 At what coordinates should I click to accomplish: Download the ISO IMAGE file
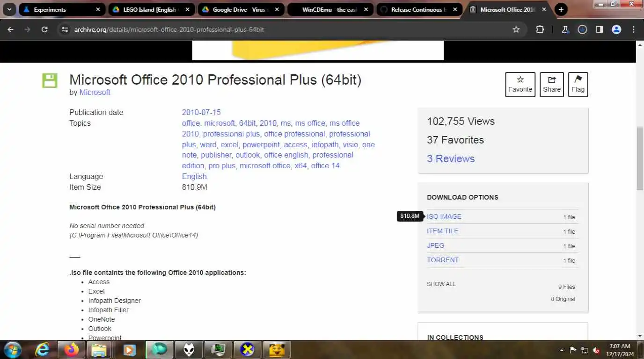click(444, 216)
